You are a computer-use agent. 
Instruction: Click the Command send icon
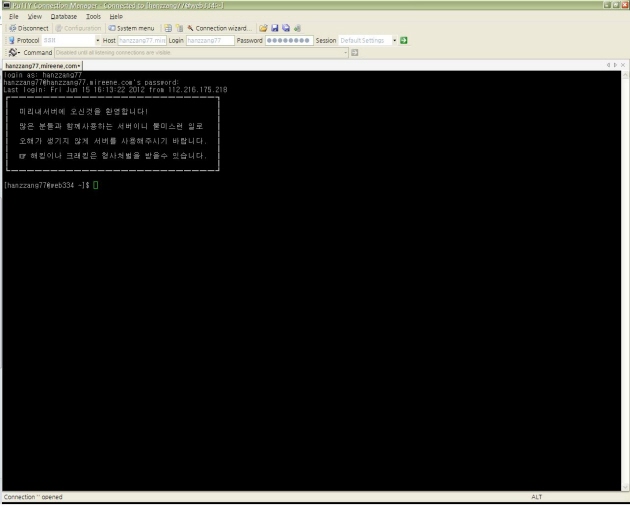354,52
